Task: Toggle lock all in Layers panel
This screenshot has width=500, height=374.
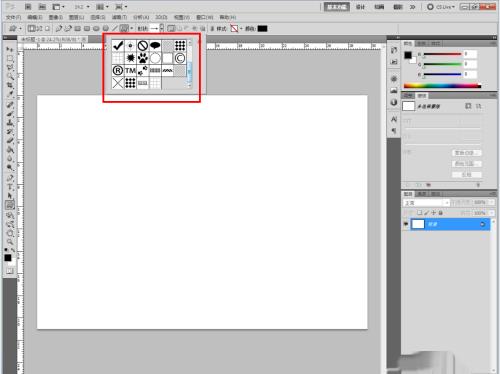Action: (x=441, y=213)
